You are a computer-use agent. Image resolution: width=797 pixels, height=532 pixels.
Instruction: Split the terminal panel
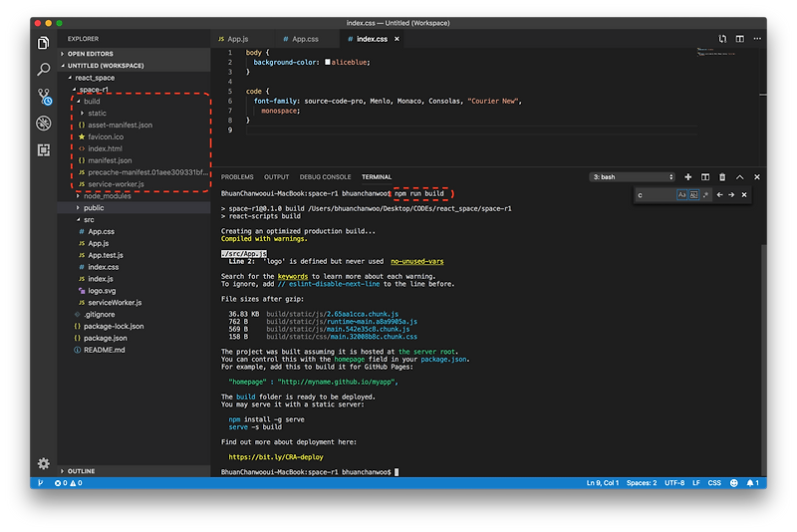(x=703, y=176)
